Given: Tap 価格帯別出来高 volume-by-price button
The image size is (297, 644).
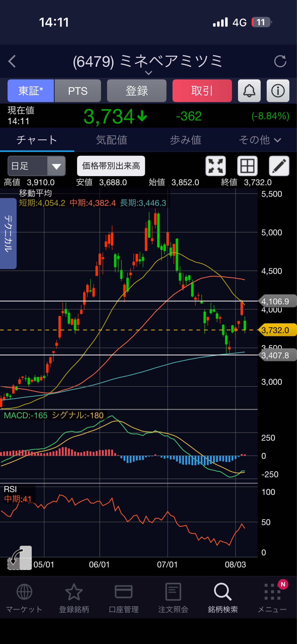Looking at the screenshot, I should click(x=111, y=166).
